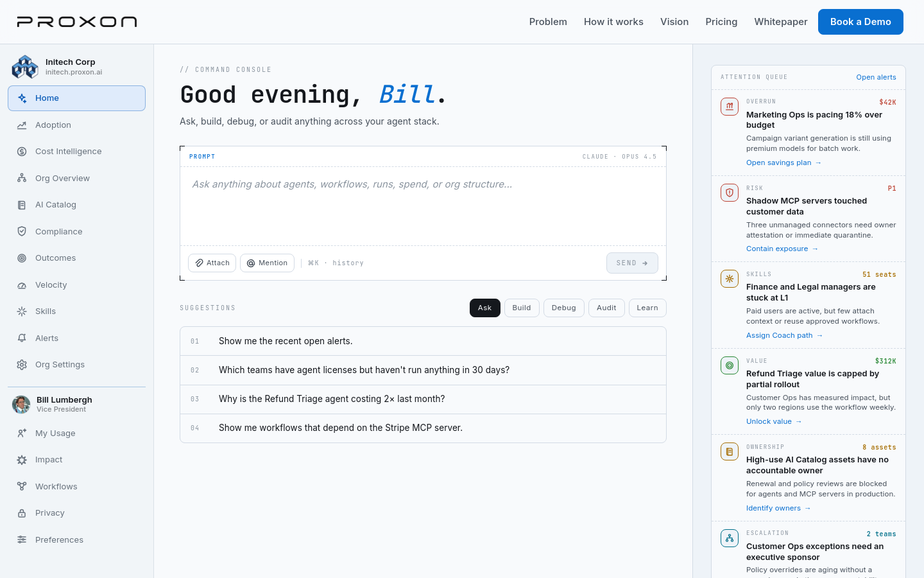Select the Ask suggestion filter
This screenshot has width=924, height=578.
485,308
